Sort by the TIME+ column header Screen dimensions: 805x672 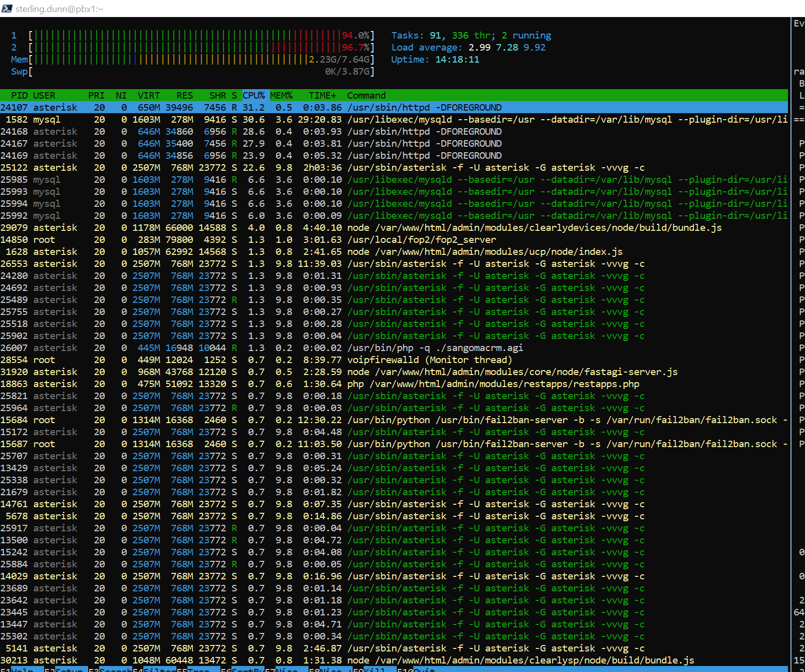pos(323,95)
